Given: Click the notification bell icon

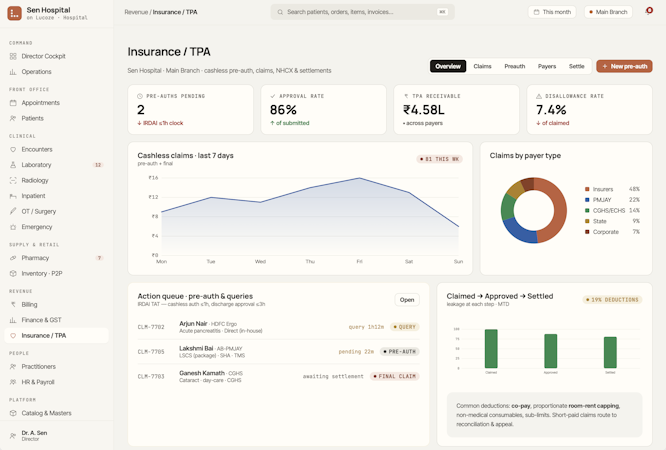Looking at the screenshot, I should tap(649, 11).
